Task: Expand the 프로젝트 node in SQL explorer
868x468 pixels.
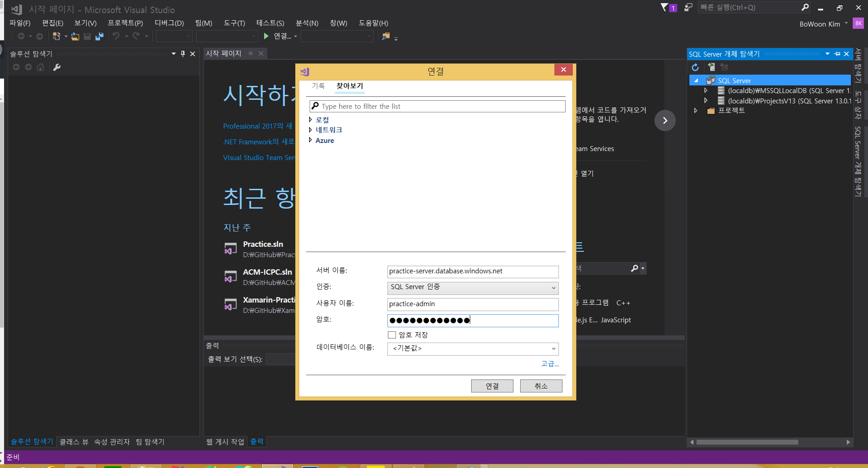Action: point(696,111)
